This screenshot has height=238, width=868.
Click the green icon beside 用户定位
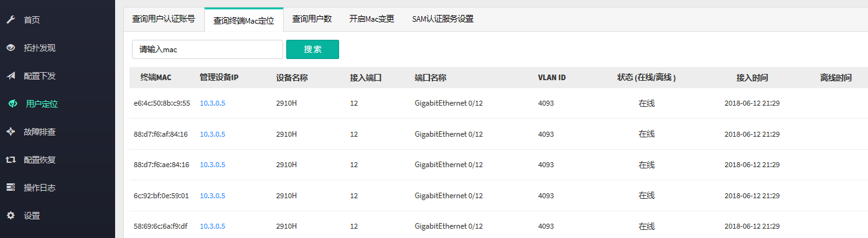(12, 104)
